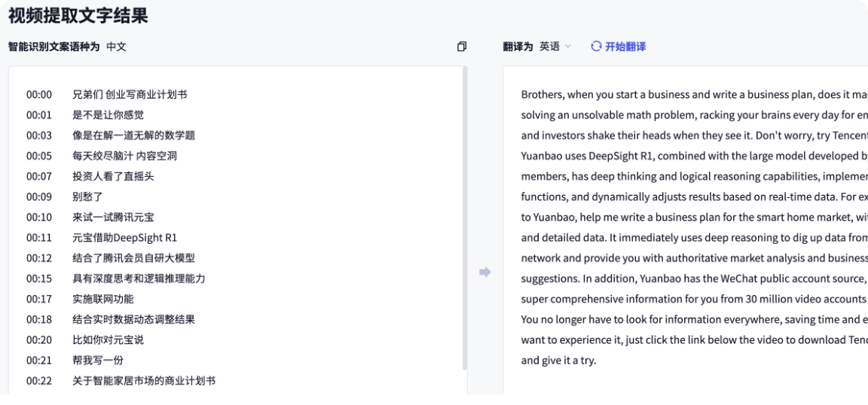Viewport: 868px width, 405px height.
Task: Click translation line 'You no longer have to look'
Action: point(694,320)
